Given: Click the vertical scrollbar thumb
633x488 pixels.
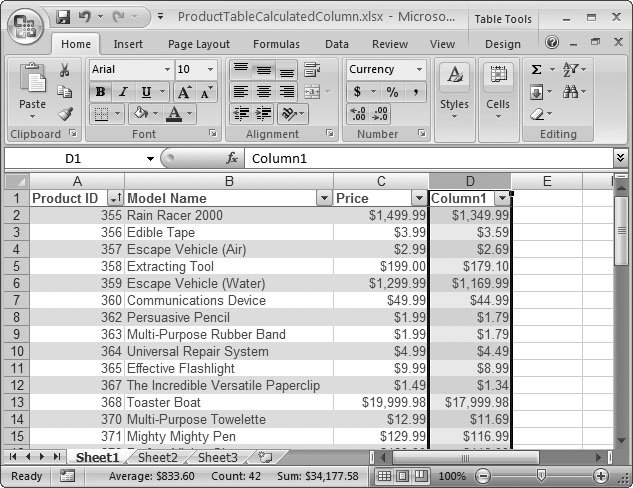Looking at the screenshot, I should 621,230.
